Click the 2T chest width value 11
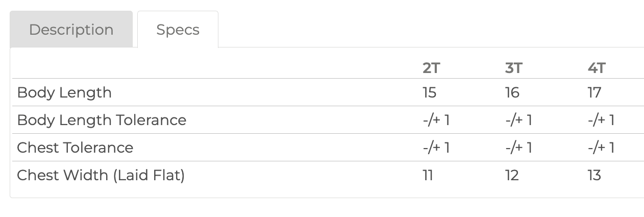The height and width of the screenshot is (217, 644). coord(428,175)
